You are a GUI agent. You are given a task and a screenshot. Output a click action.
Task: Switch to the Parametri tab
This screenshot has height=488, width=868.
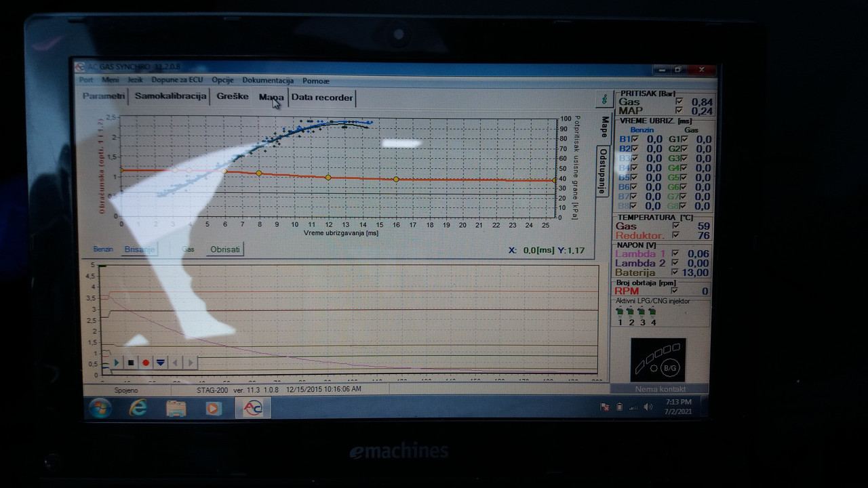click(104, 96)
